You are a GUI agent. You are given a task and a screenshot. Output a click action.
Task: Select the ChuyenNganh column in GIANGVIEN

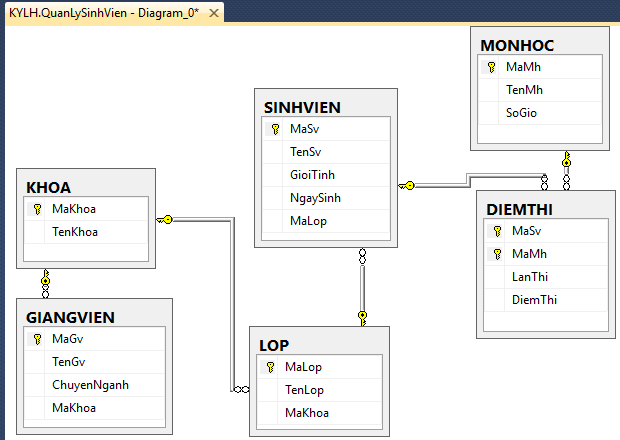pos(95,385)
